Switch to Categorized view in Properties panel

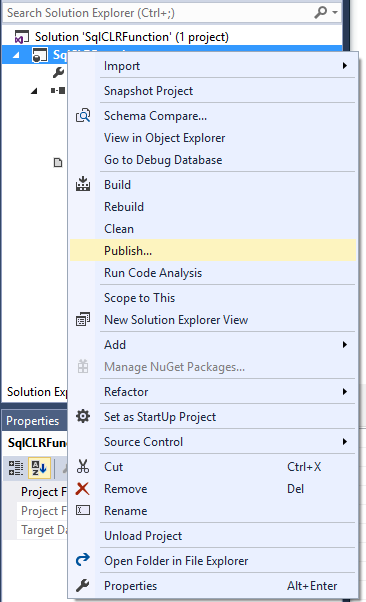click(x=16, y=468)
